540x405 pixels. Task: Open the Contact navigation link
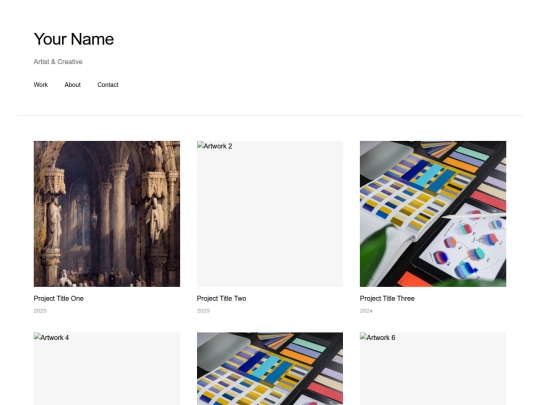pyautogui.click(x=108, y=85)
